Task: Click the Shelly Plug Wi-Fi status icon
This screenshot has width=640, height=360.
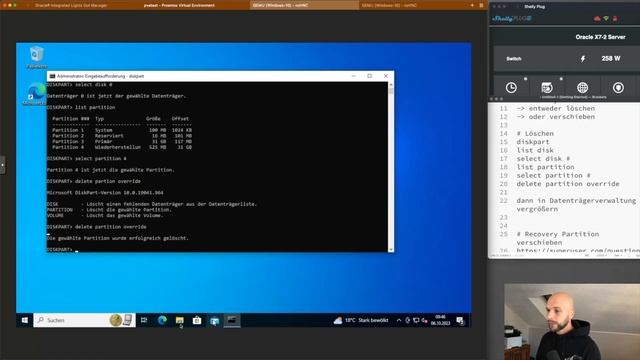Action: (x=606, y=19)
